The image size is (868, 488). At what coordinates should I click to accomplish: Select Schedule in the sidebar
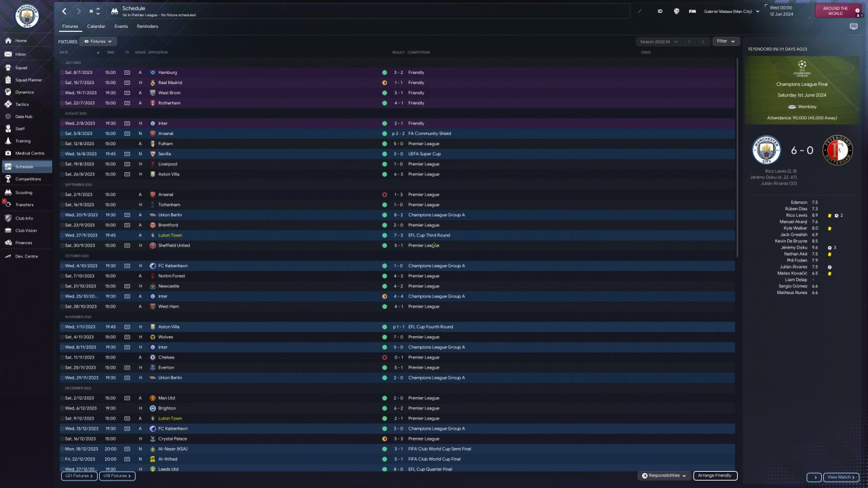[27, 167]
